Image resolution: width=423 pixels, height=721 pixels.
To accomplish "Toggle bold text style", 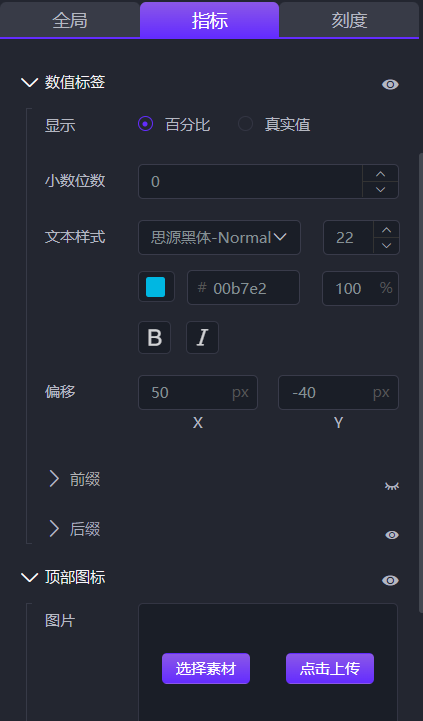I will point(154,338).
